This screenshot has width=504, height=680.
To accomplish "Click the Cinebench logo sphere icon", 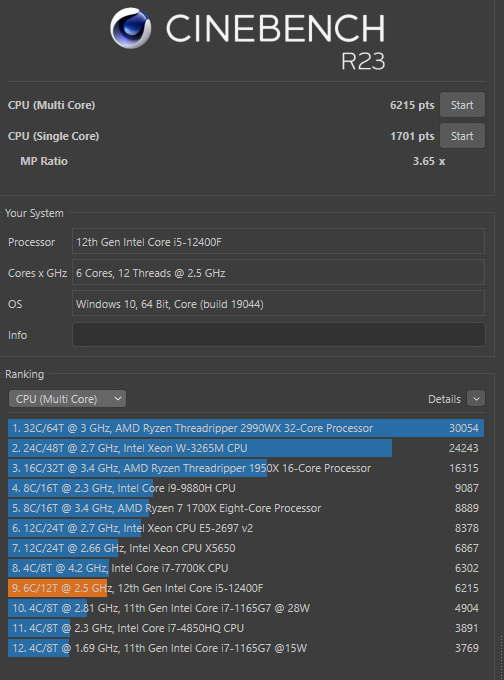I will click(130, 28).
